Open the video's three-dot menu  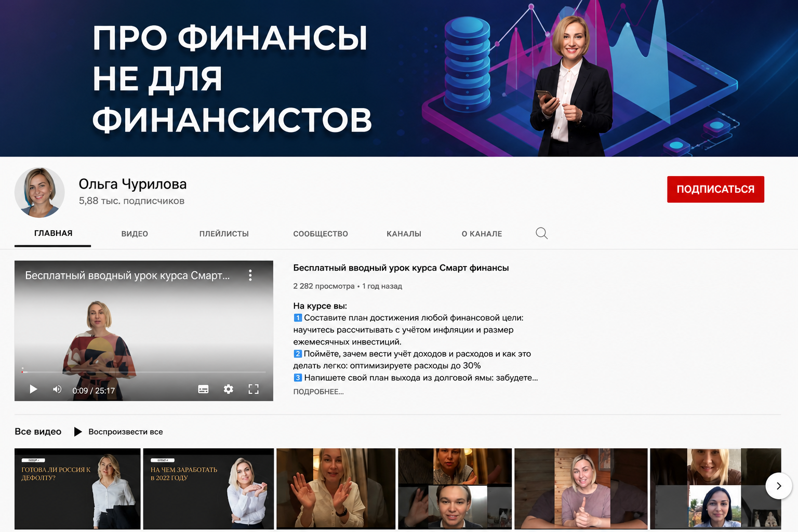pyautogui.click(x=250, y=275)
